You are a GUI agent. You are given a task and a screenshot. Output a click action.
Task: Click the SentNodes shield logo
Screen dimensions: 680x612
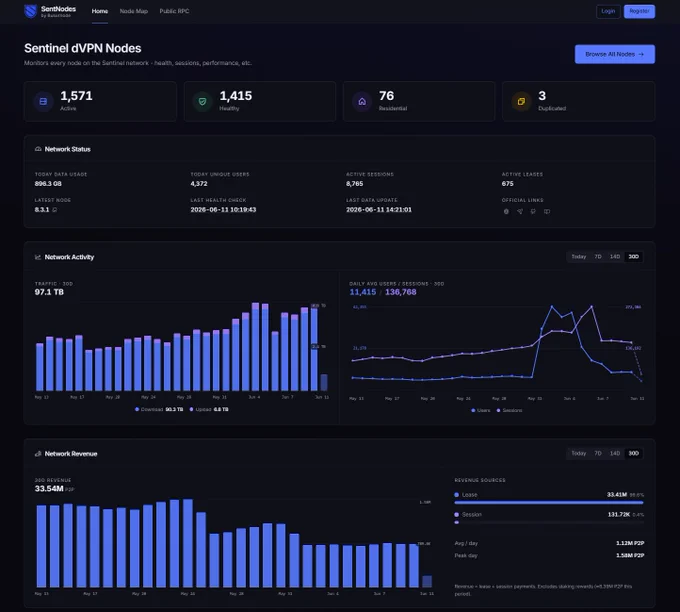pos(30,11)
